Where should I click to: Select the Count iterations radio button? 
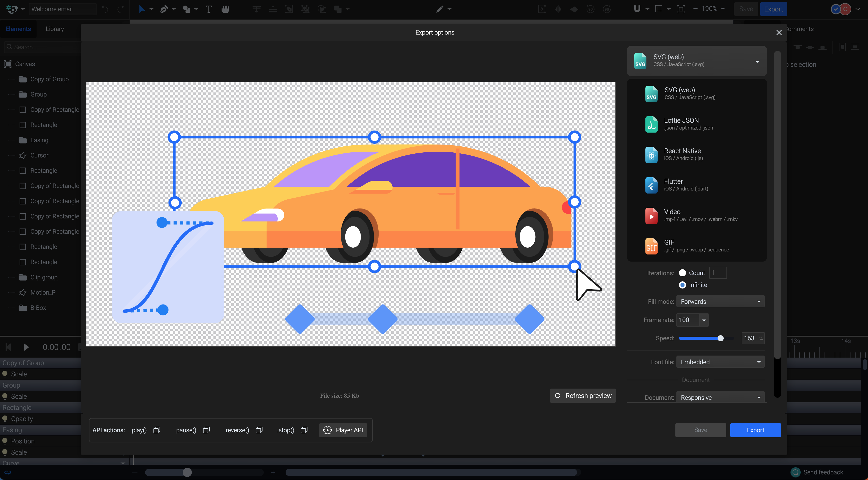(x=682, y=273)
